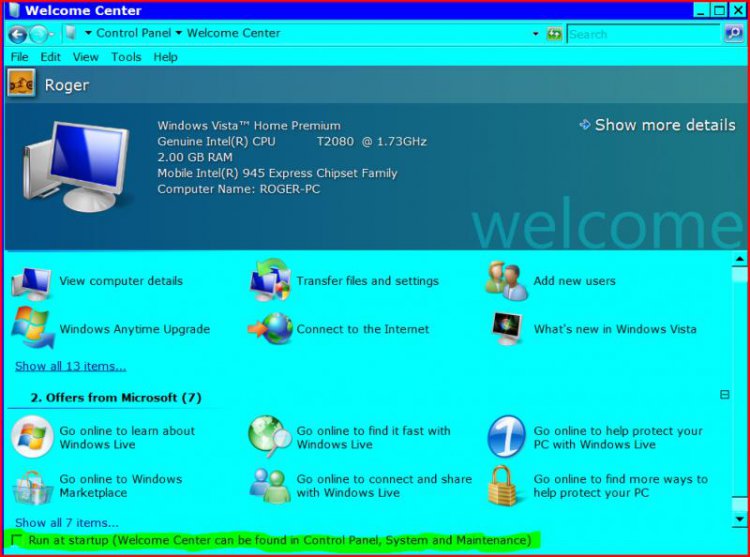Click Windows Live learn about logo icon
Screen dimensions: 750x557
coord(32,437)
